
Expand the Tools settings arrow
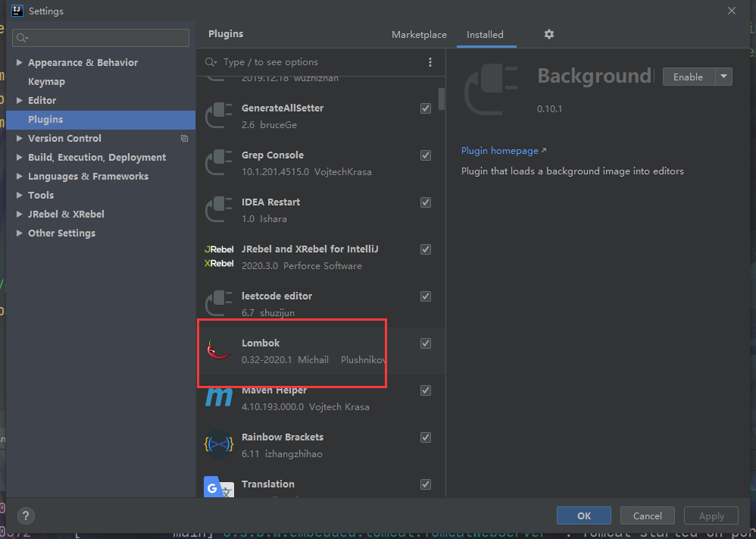(19, 195)
